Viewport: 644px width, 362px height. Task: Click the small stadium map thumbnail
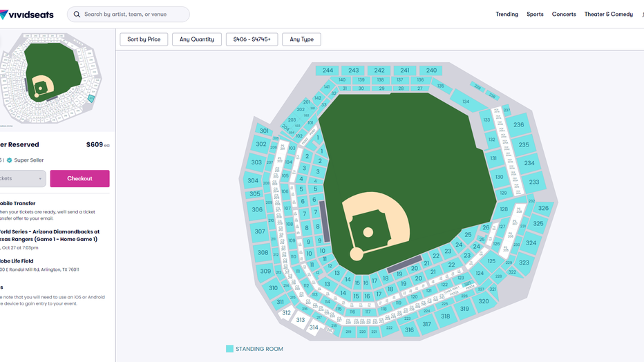50,78
